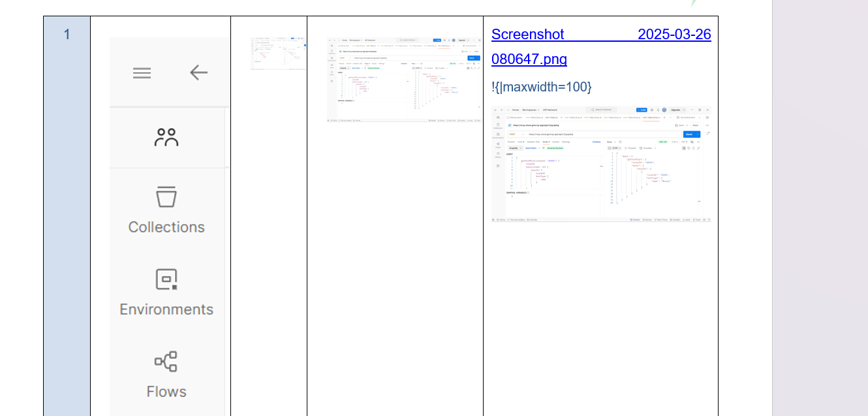Click the settings gear in the rightmost screenshot
The image size is (868, 416).
(x=651, y=110)
